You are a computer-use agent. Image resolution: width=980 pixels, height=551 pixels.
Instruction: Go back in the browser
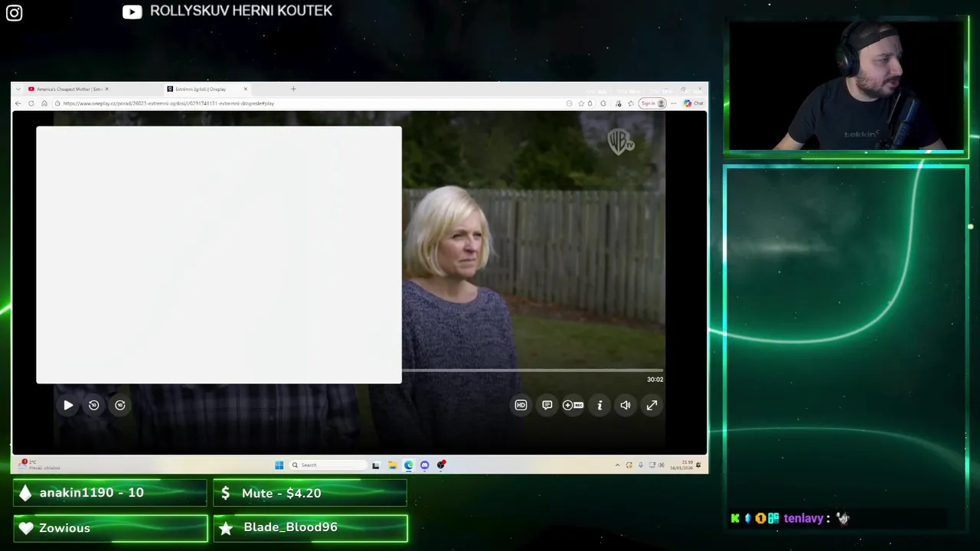pyautogui.click(x=18, y=103)
